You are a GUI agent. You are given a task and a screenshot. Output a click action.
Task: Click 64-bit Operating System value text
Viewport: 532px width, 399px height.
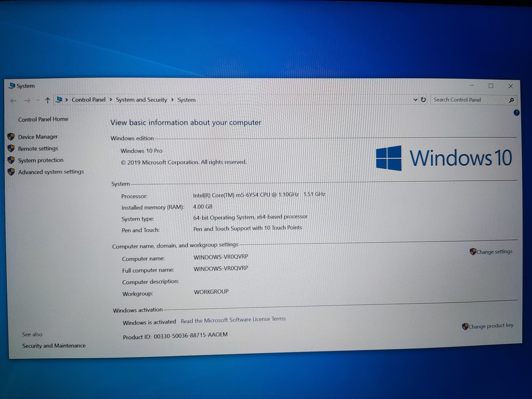click(250, 217)
